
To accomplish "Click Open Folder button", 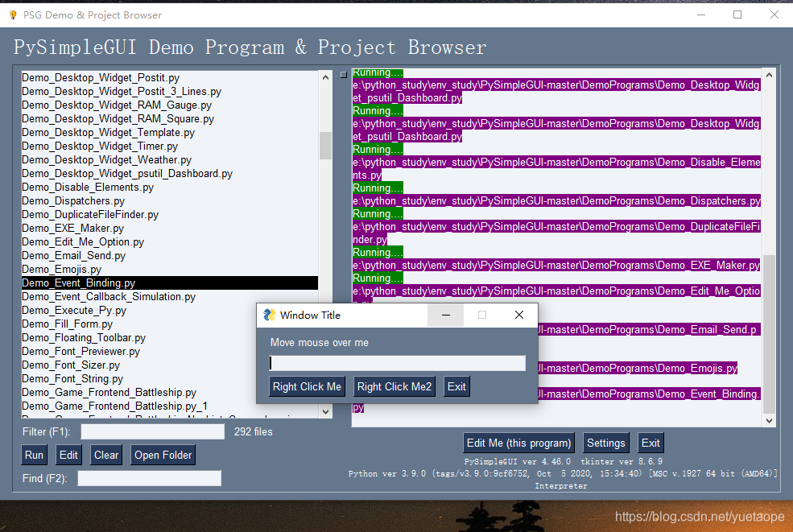I will pyautogui.click(x=163, y=455).
